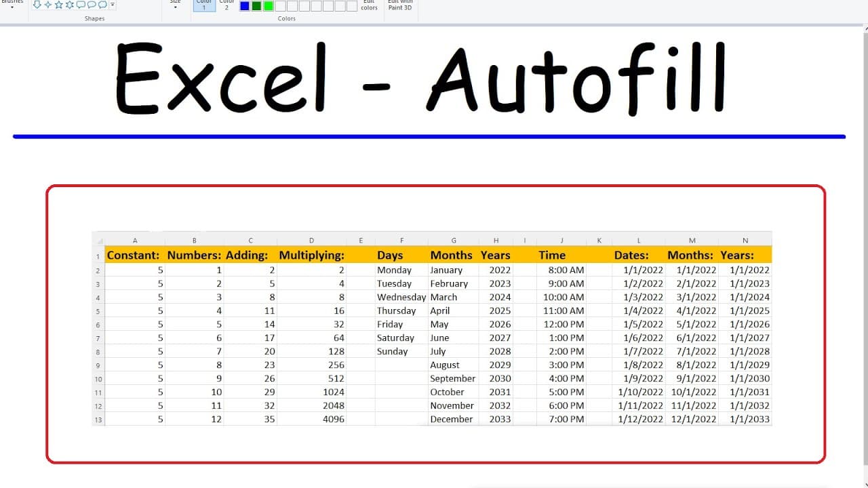Click the '4096' cell
This screenshot has width=868, height=488.
312,419
